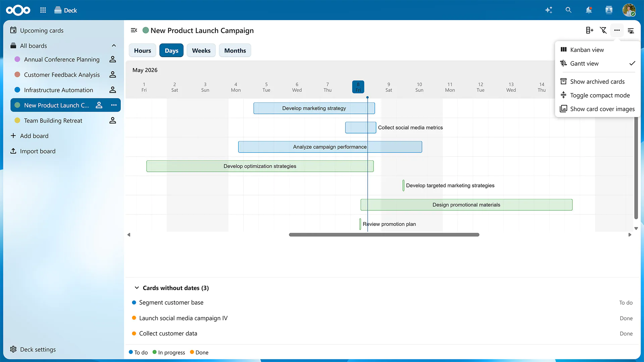Open New Product Launch board actions menu
Viewport: 644px width, 362px height.
(114, 105)
